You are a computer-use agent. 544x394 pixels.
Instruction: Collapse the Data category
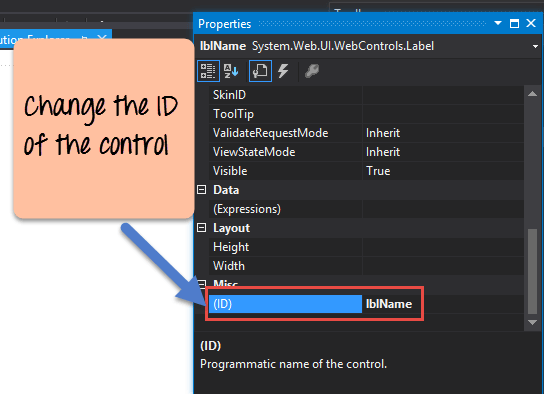[202, 190]
